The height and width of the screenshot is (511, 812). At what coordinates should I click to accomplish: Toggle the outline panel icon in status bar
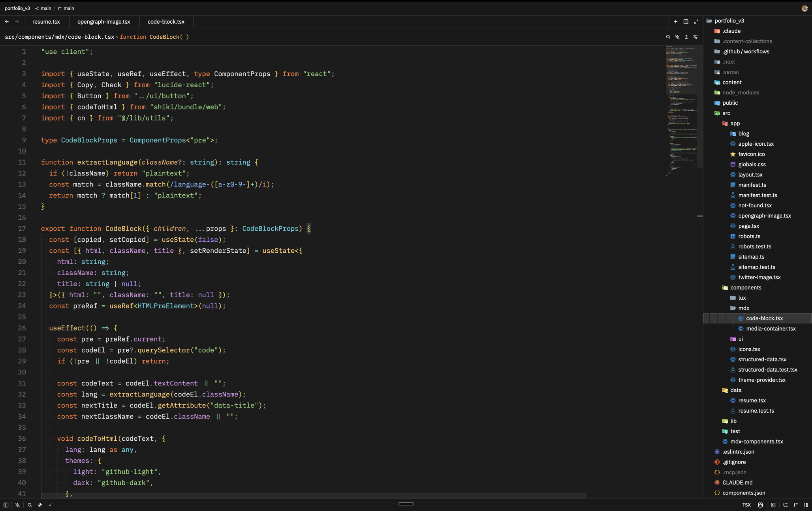tap(785, 505)
